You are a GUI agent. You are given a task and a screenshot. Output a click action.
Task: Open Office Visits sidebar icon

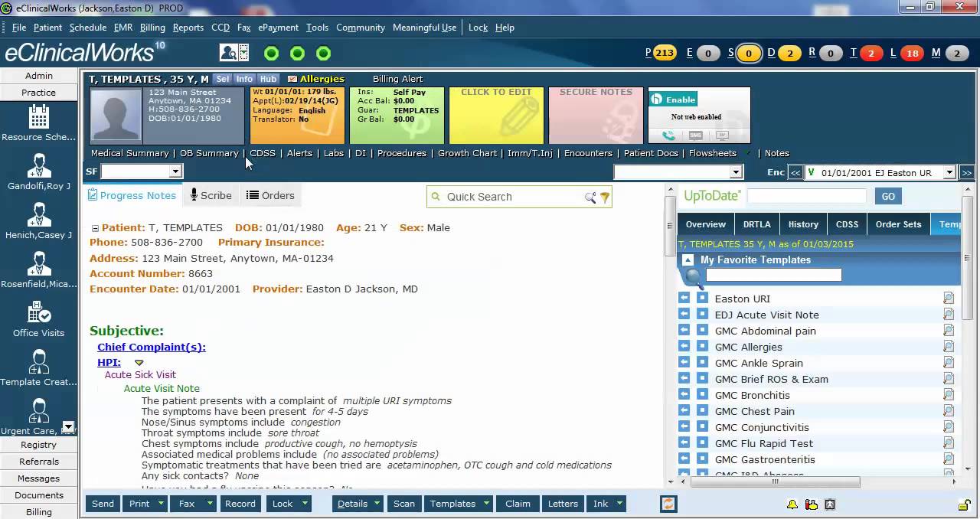click(x=39, y=312)
